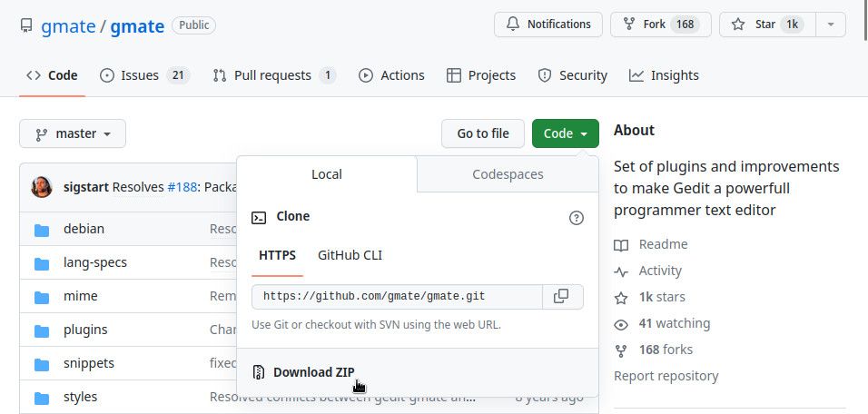Click the clone help question mark icon
868x414 pixels.
pyautogui.click(x=577, y=218)
